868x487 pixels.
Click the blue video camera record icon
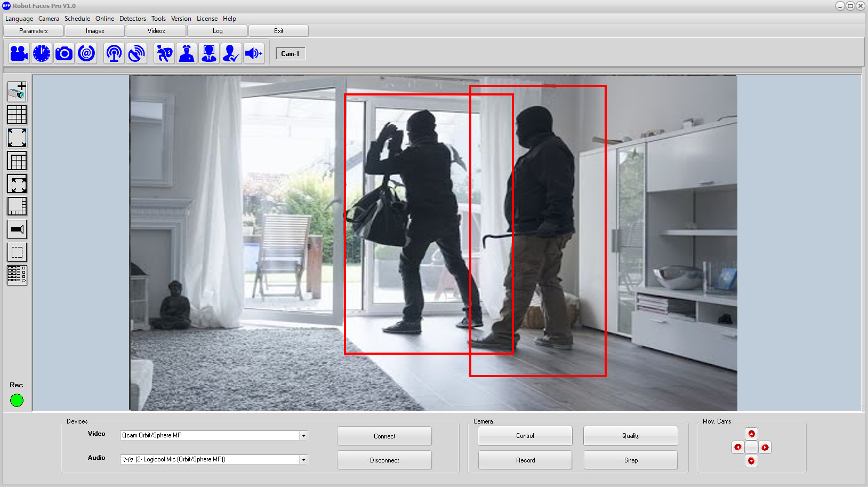coord(19,53)
